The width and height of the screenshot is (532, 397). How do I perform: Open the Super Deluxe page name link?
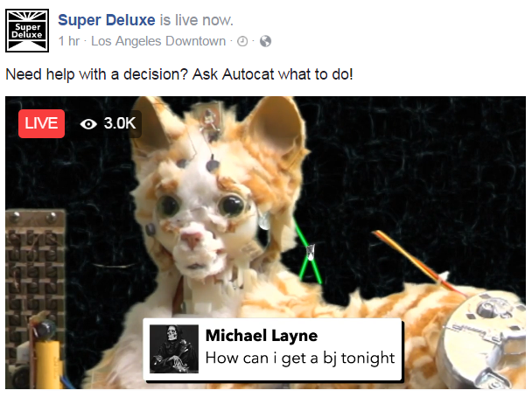point(107,20)
